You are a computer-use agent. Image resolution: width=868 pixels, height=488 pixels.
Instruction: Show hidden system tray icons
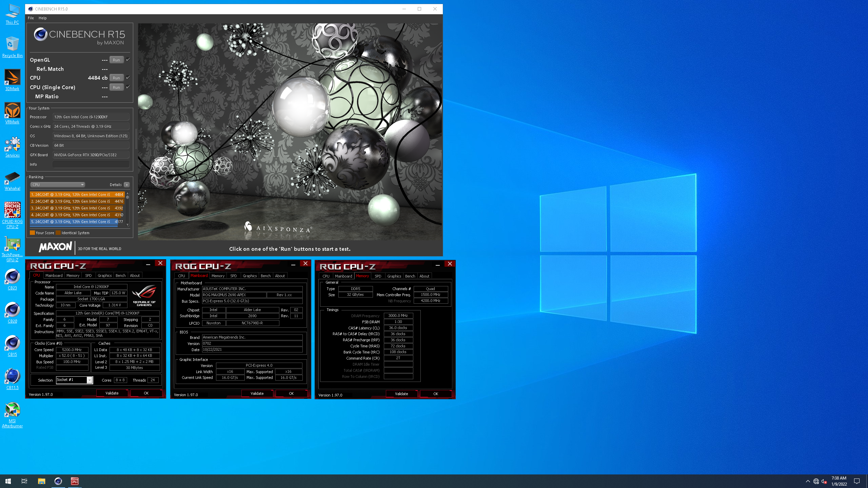click(x=808, y=481)
